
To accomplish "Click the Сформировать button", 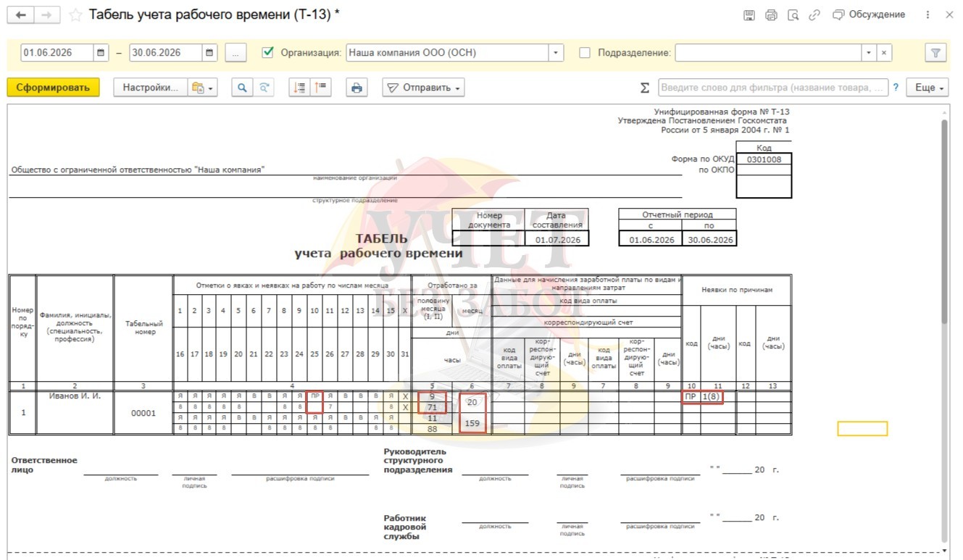I will coord(53,88).
